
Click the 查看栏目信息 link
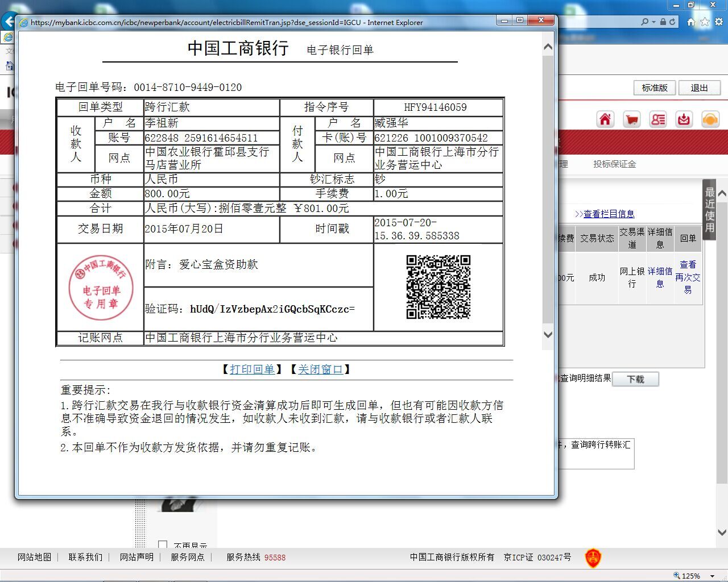click(609, 214)
